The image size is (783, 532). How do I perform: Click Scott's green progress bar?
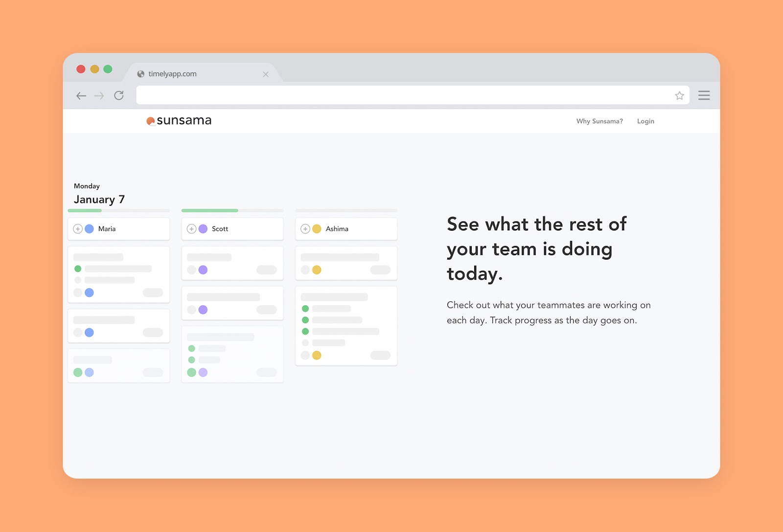(x=209, y=211)
